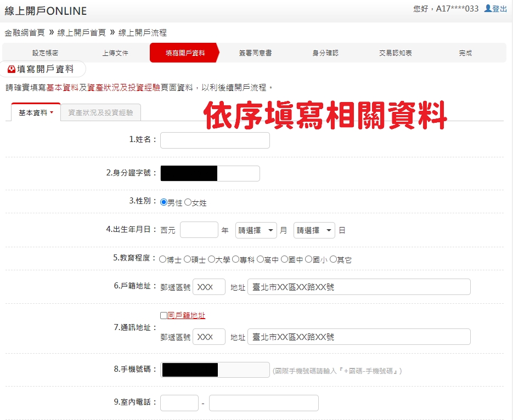Viewport: 513px width, 420px height.
Task: Open the birth day dropdown
Action: click(x=314, y=230)
